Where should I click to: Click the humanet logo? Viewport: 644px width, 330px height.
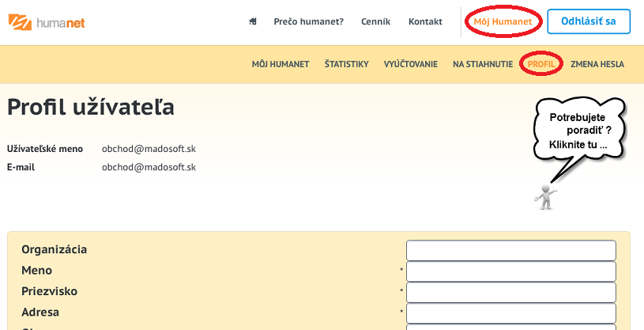(x=46, y=21)
